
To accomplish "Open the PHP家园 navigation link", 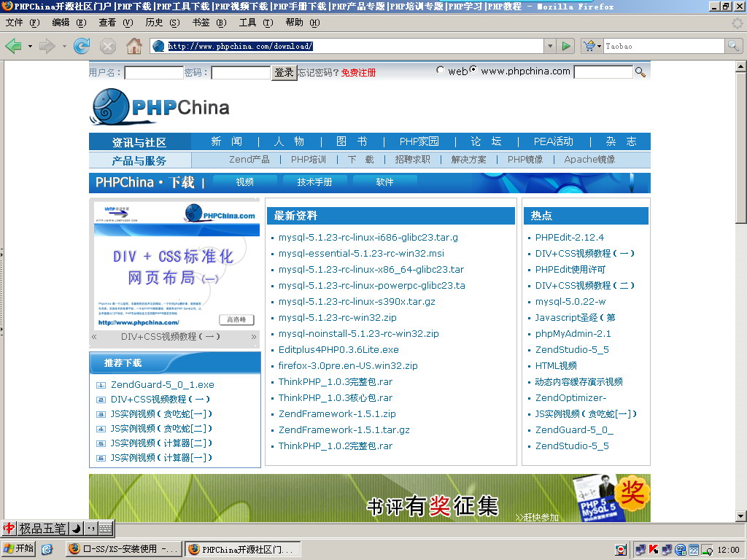I will tap(419, 141).
